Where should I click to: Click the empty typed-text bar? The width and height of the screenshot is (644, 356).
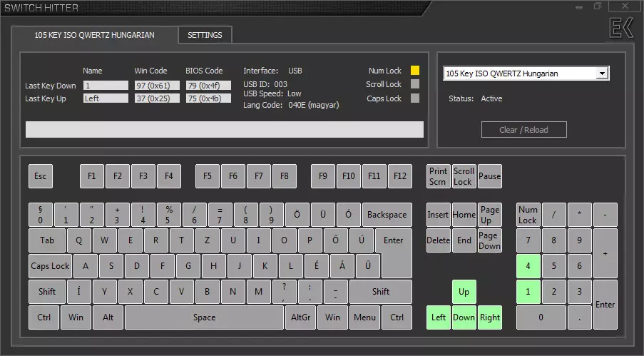[x=224, y=129]
